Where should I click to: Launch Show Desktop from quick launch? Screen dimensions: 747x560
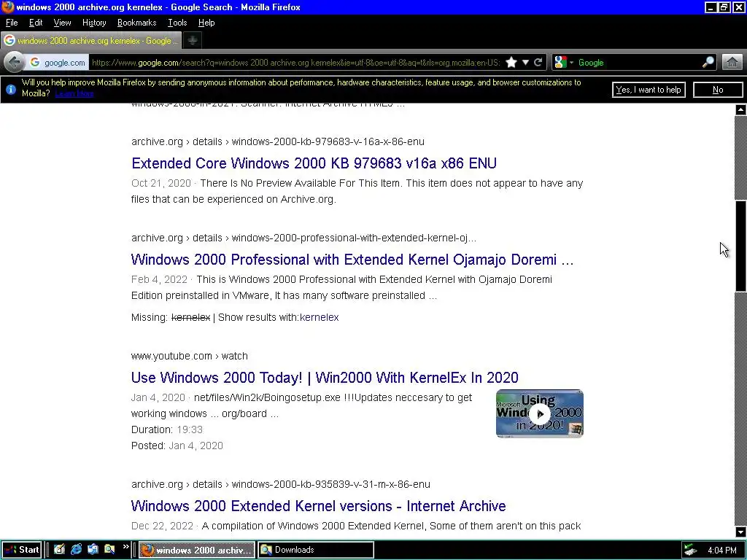(x=59, y=550)
